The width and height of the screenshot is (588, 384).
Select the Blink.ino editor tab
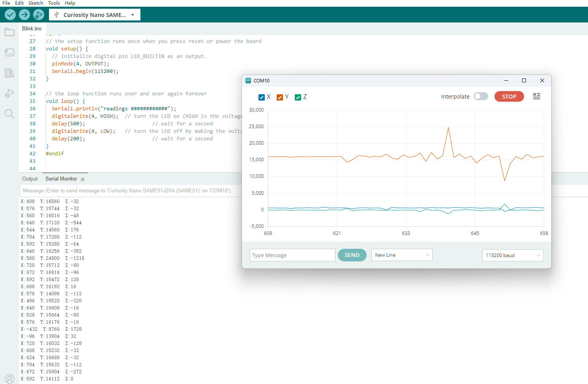point(32,29)
